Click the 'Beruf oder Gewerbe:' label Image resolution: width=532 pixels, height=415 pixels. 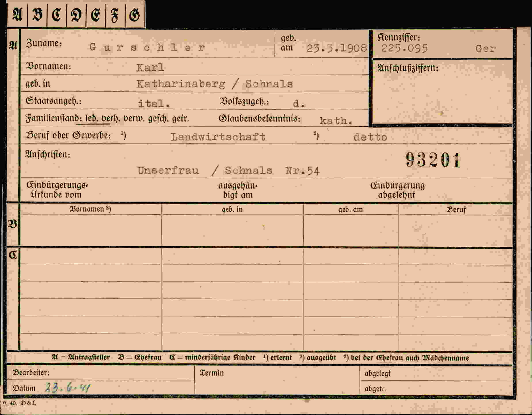(68, 135)
